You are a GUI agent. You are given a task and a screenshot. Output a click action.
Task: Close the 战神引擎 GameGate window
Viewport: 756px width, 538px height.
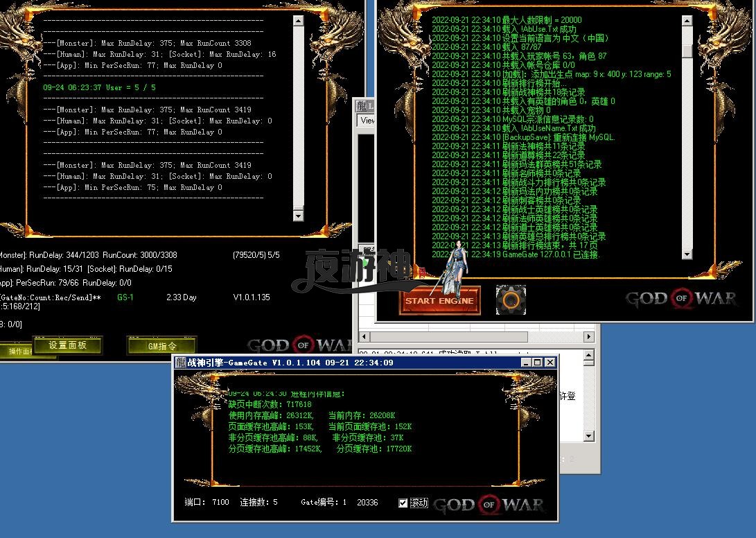coord(550,362)
